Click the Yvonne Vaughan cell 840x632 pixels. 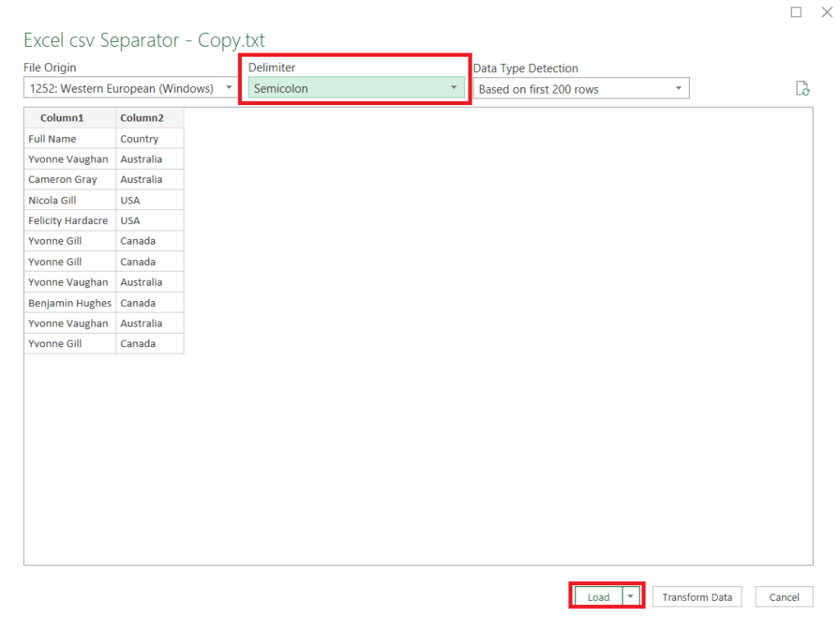69,158
